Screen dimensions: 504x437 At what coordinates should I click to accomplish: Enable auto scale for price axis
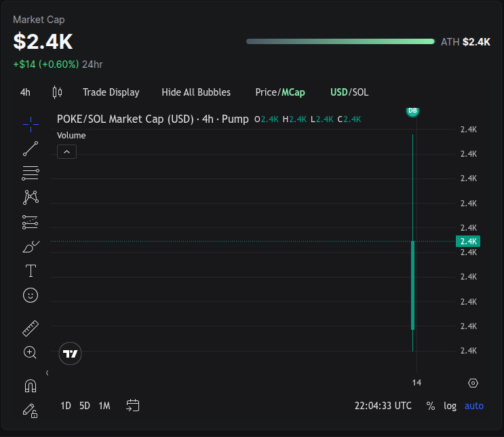(474, 406)
